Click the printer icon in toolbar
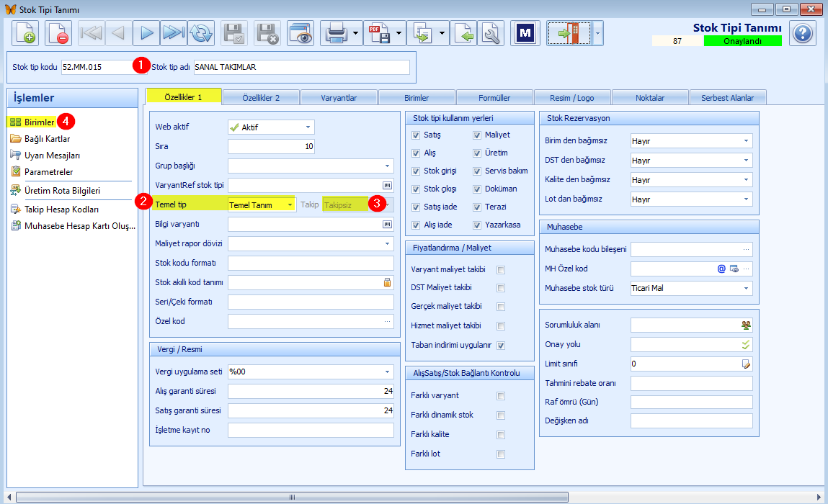 pos(336,33)
